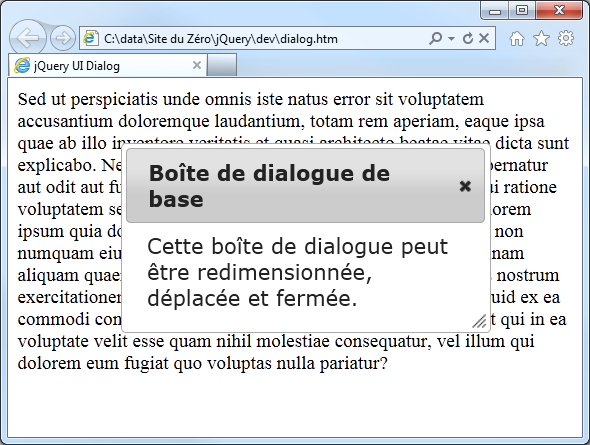Close the jQuery UI Dialog tab
590x445 pixels.
tap(196, 65)
